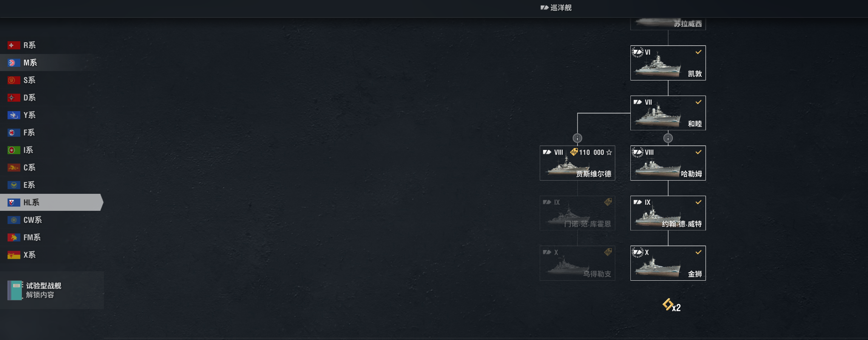Screen dimensions: 868x340
Task: Click the locked tag icon on 乌得勒支
Action: [608, 252]
